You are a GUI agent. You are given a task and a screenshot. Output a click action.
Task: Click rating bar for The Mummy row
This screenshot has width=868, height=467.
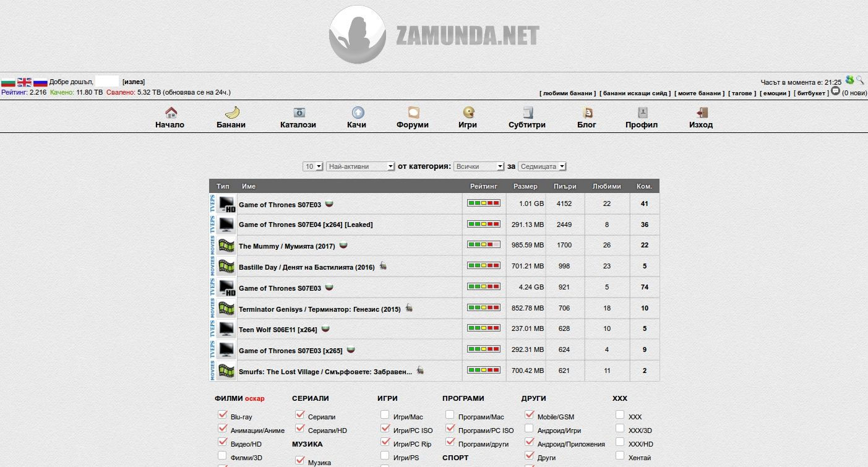[x=484, y=245]
